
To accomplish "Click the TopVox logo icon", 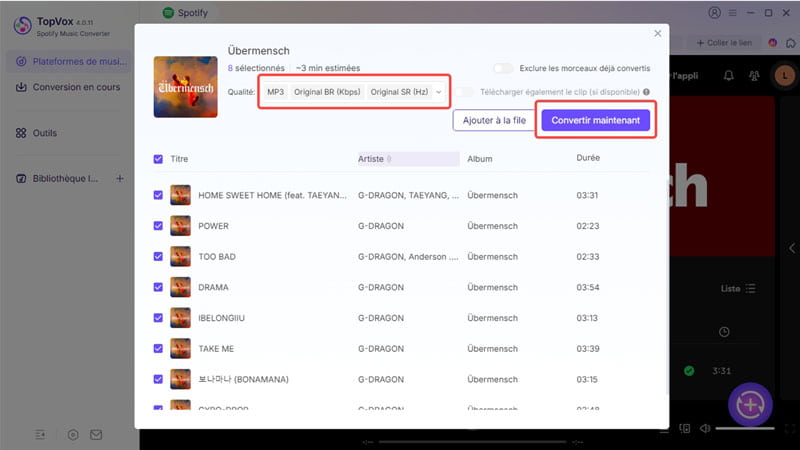I will click(22, 26).
